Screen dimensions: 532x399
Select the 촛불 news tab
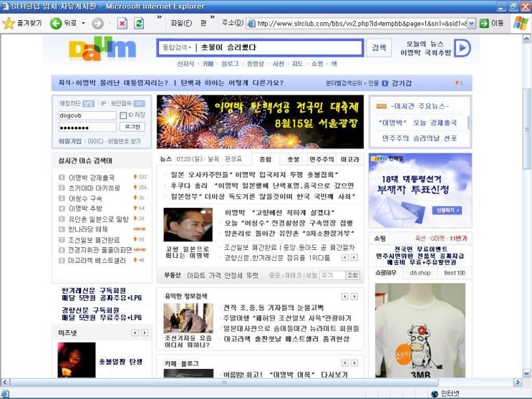[293, 159]
